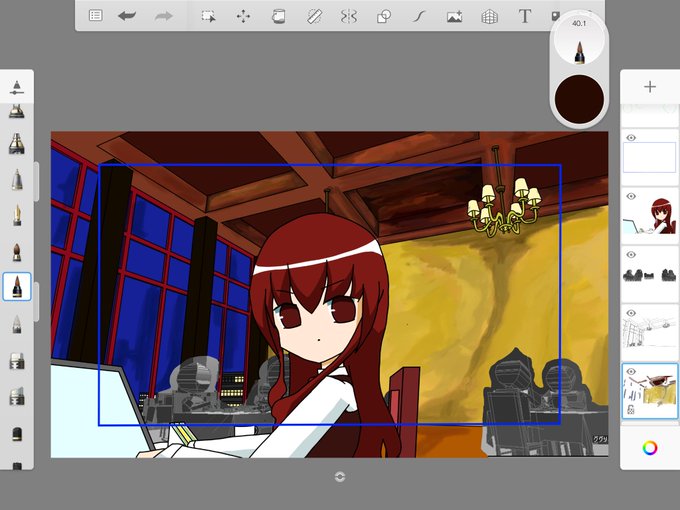This screenshot has height=510, width=680.
Task: Enable the Symmetry tool
Action: pos(349,16)
